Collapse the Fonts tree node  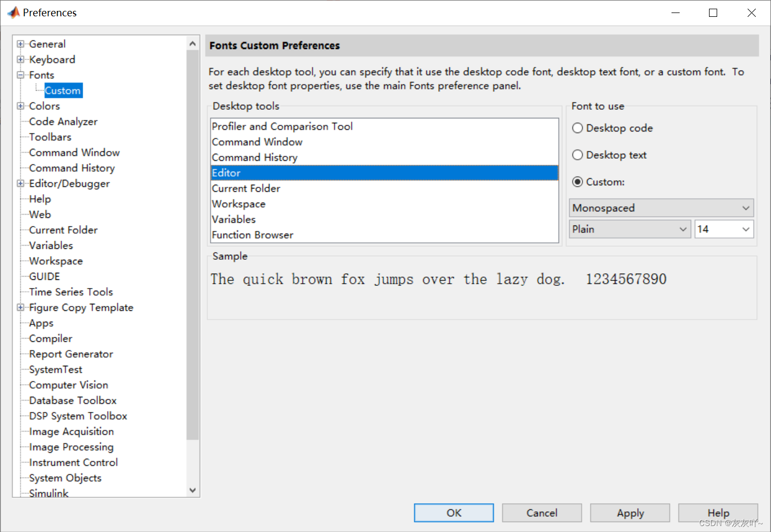tap(21, 75)
